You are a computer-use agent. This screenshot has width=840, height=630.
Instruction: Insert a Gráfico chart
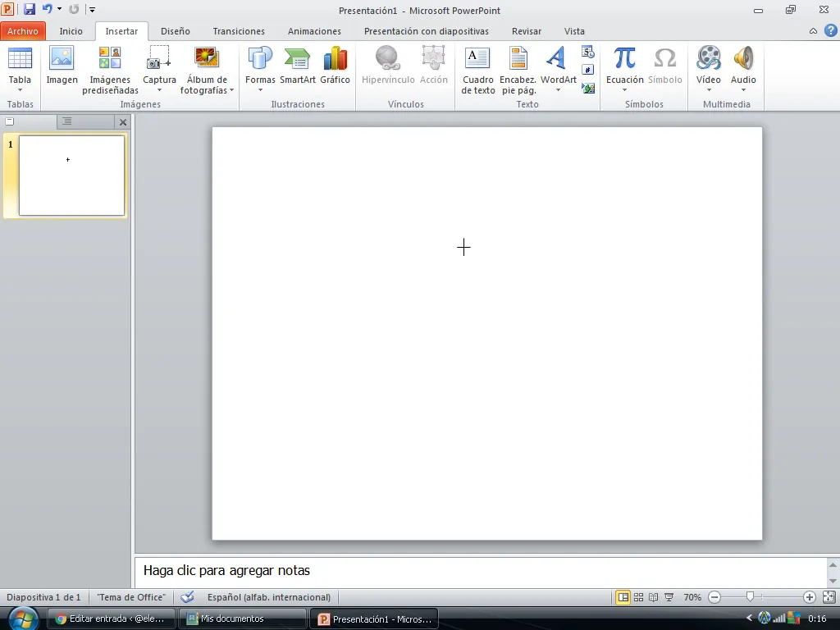click(335, 66)
